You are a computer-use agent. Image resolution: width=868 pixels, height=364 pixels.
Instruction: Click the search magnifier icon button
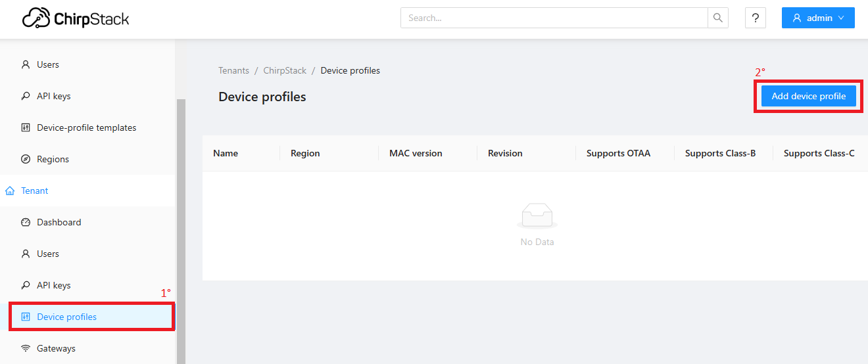pos(717,18)
